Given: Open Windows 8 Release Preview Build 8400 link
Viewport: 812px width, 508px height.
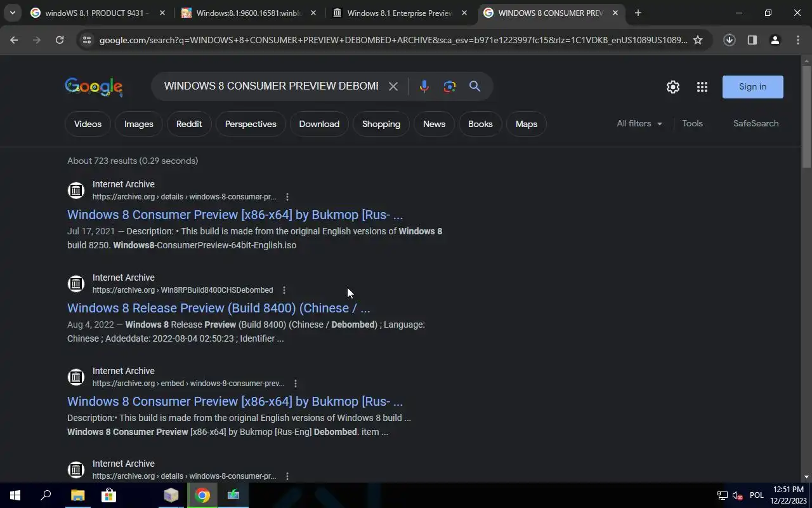Looking at the screenshot, I should 218,308.
